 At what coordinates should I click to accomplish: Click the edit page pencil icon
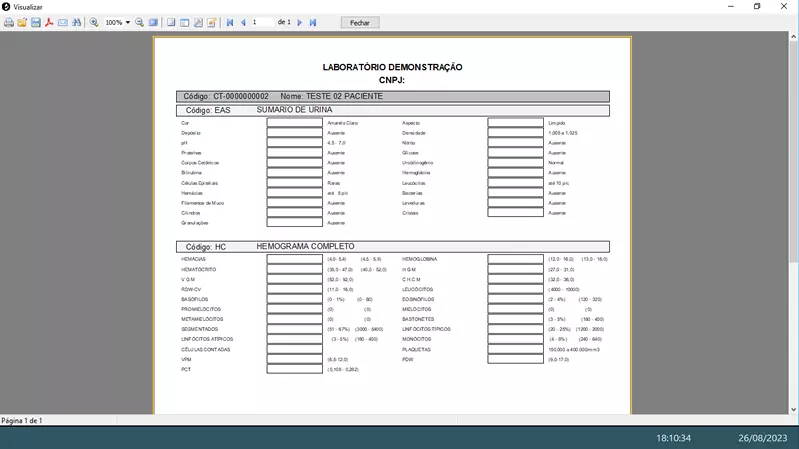[x=211, y=22]
